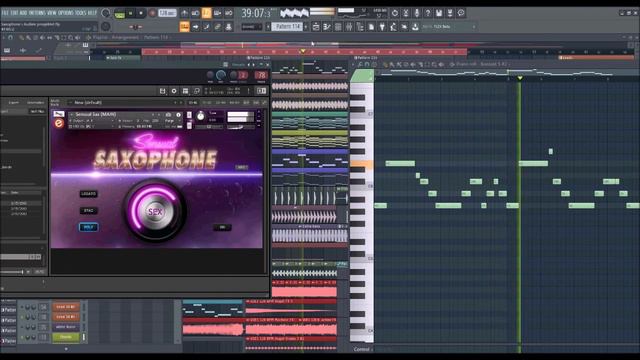
Task: Open the playlist view icon
Action: point(316,27)
